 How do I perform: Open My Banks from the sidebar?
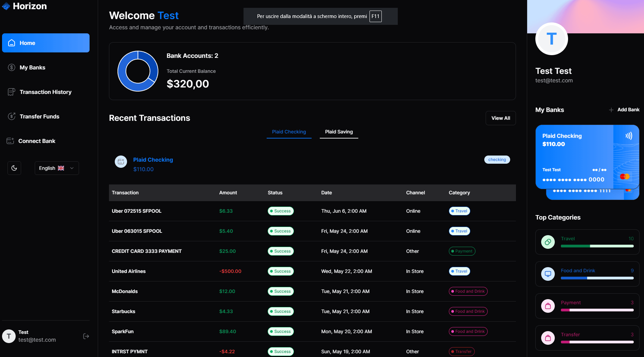(x=32, y=67)
